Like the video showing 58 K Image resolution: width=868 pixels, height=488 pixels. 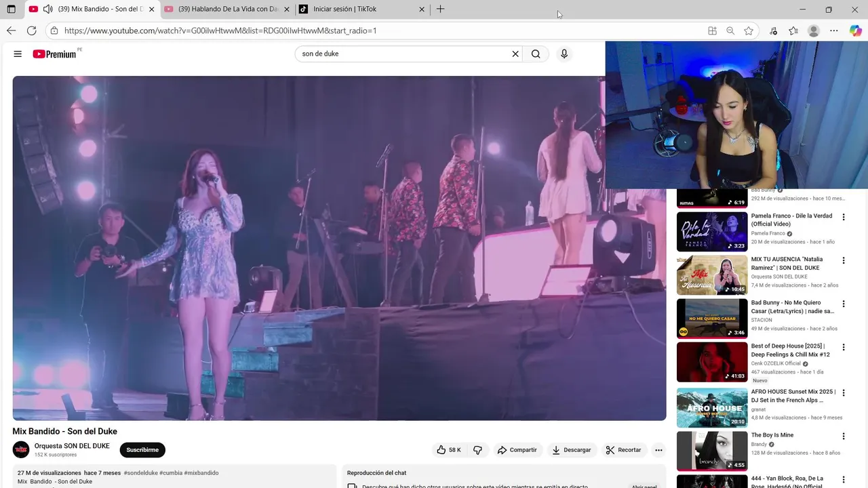point(448,450)
